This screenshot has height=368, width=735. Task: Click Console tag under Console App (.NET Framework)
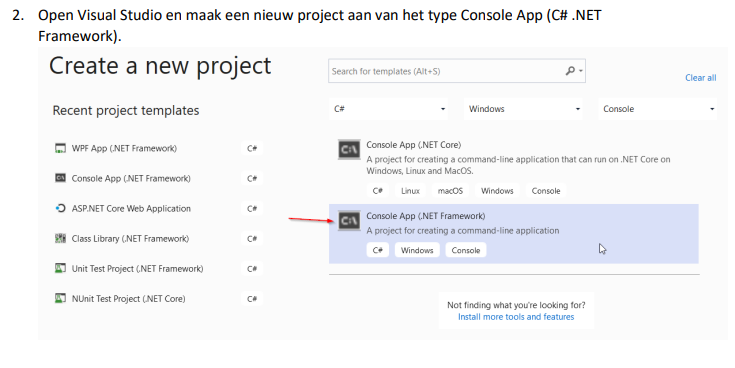pyautogui.click(x=465, y=250)
